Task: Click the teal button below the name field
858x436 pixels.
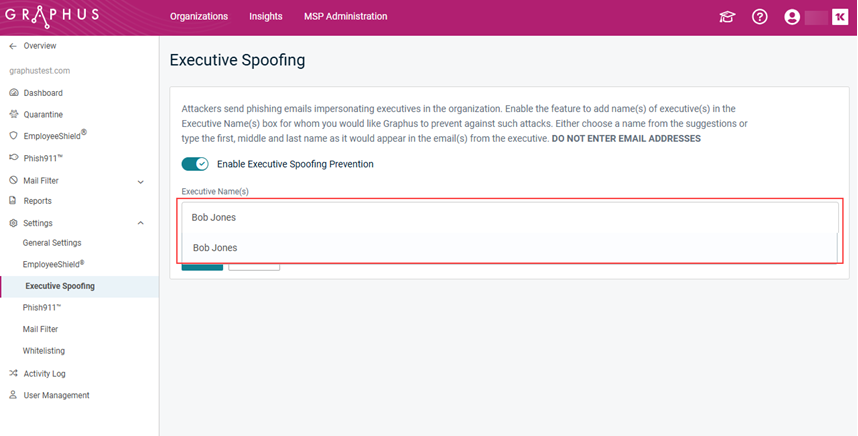Action: pyautogui.click(x=202, y=266)
